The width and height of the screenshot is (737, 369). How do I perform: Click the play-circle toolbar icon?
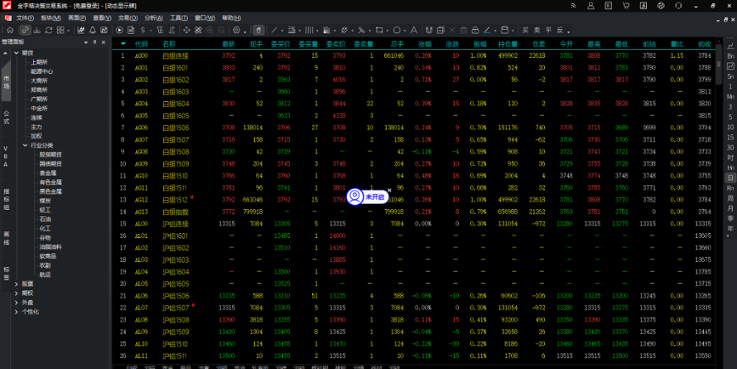click(119, 30)
